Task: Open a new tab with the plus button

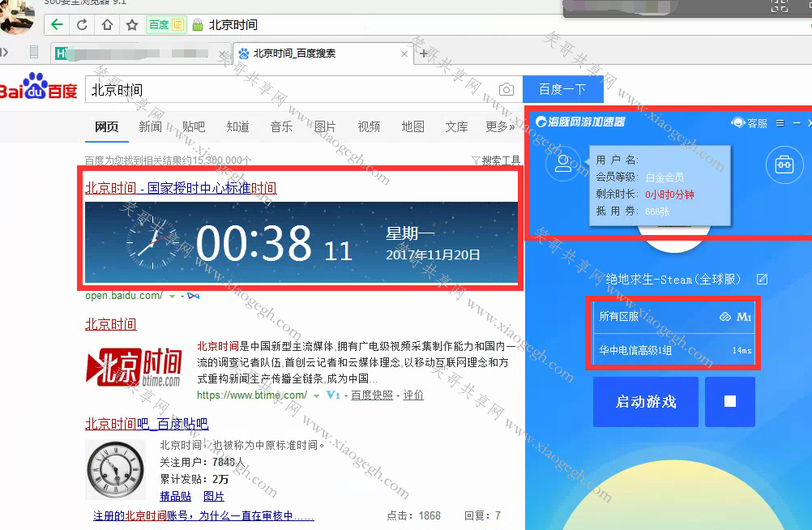Action: click(424, 53)
